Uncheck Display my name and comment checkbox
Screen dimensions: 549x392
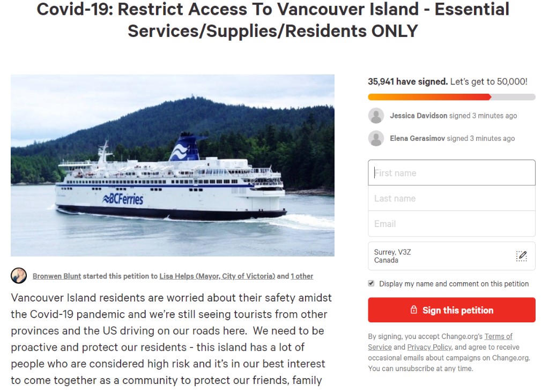pos(371,283)
